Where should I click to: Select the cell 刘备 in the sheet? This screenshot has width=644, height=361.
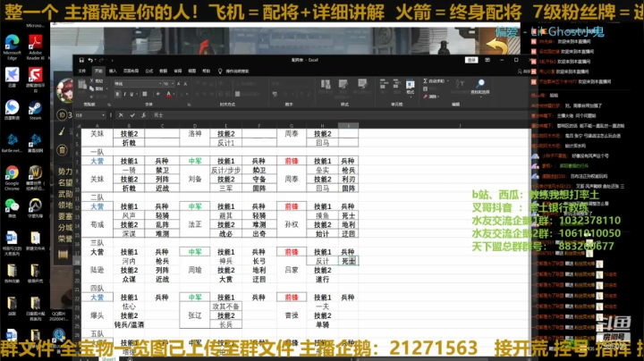pos(195,179)
